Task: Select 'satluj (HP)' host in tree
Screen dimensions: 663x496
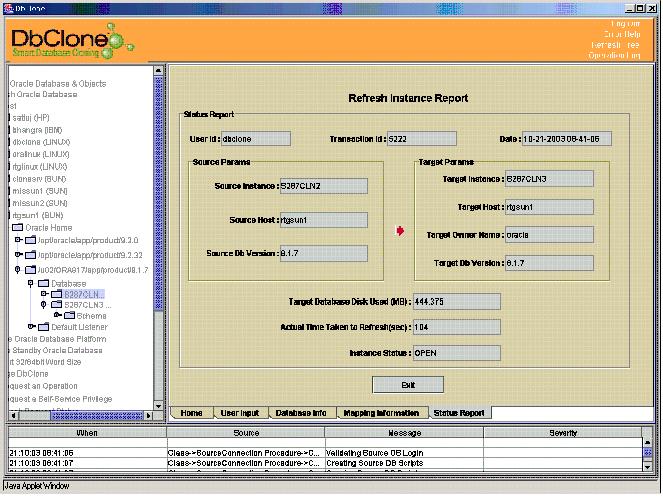Action: coord(31,118)
